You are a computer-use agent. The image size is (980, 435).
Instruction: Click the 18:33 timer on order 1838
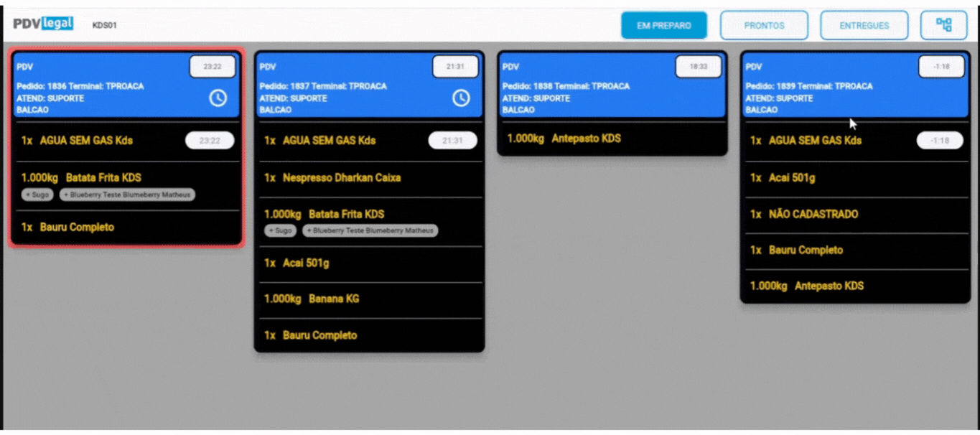click(698, 67)
